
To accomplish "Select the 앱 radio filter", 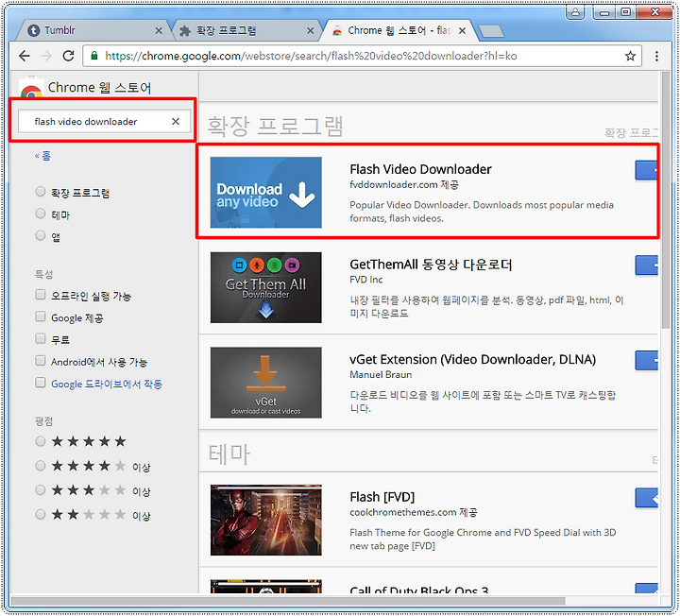I will 41,235.
